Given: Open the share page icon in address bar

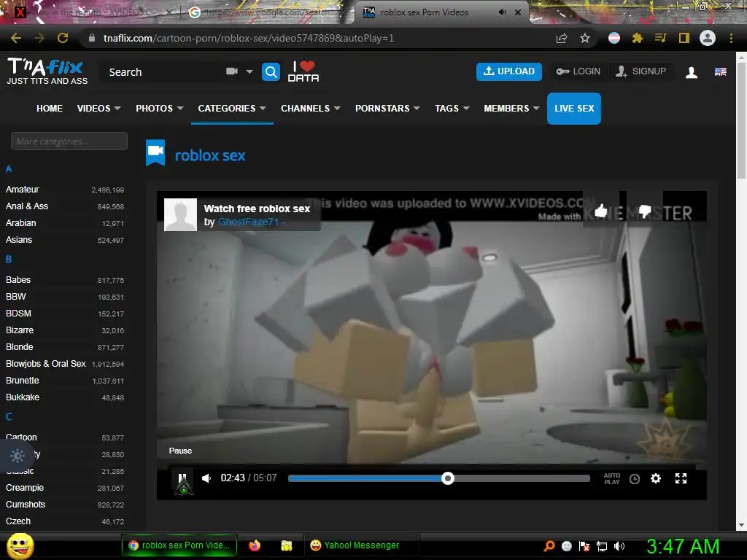Looking at the screenshot, I should coord(562,38).
